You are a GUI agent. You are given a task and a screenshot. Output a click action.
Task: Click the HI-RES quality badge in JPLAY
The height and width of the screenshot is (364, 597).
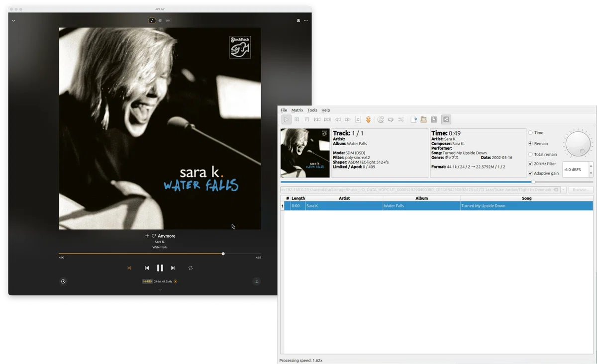click(147, 281)
